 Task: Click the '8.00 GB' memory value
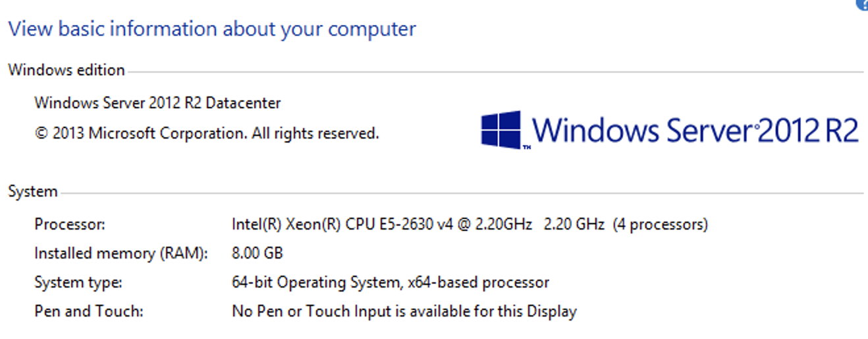(x=258, y=253)
